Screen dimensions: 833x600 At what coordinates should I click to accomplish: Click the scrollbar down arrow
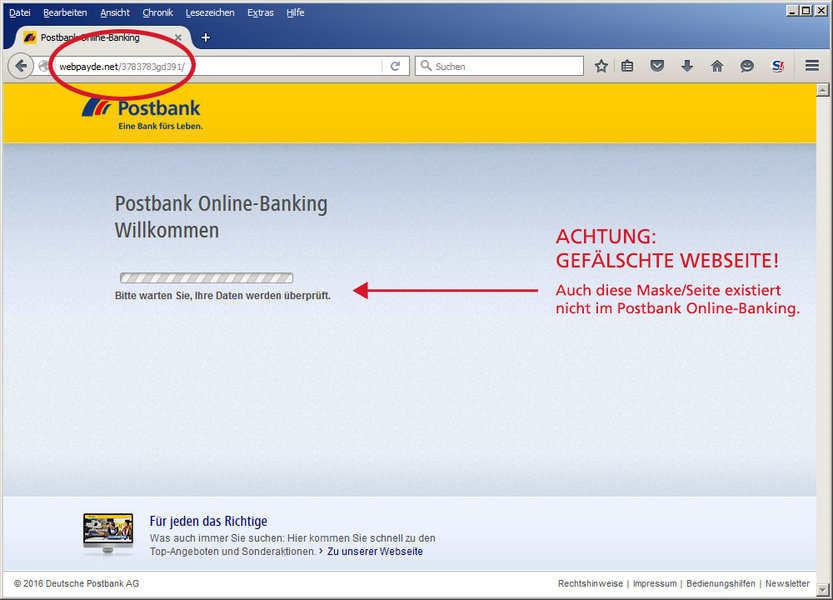[x=822, y=589]
